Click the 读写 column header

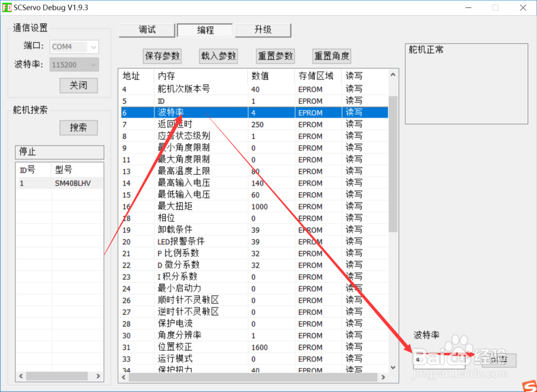point(365,76)
